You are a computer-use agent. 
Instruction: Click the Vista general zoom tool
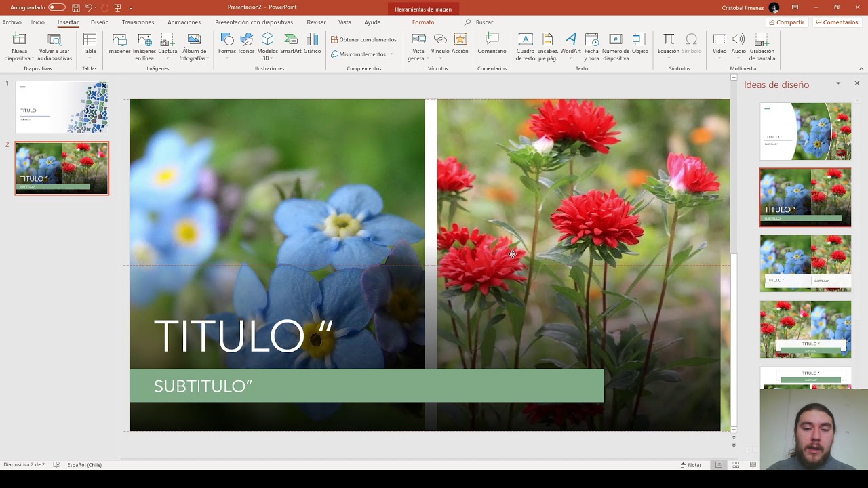click(x=418, y=47)
